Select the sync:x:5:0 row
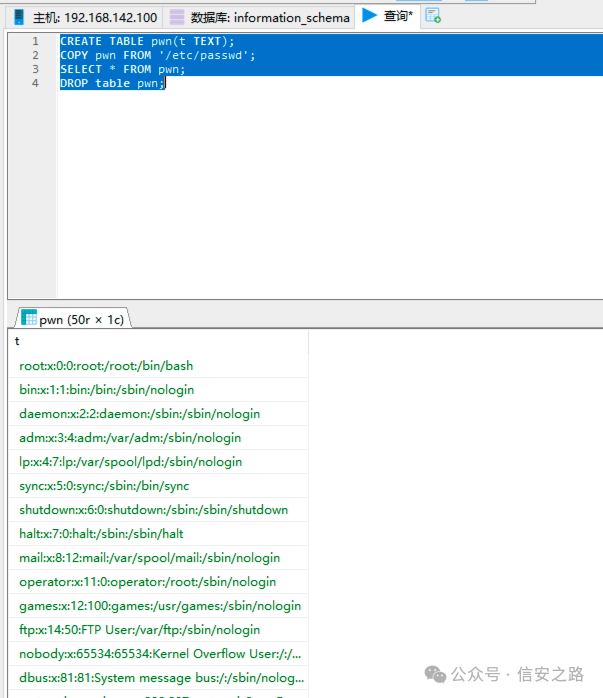603x698 pixels. click(158, 486)
